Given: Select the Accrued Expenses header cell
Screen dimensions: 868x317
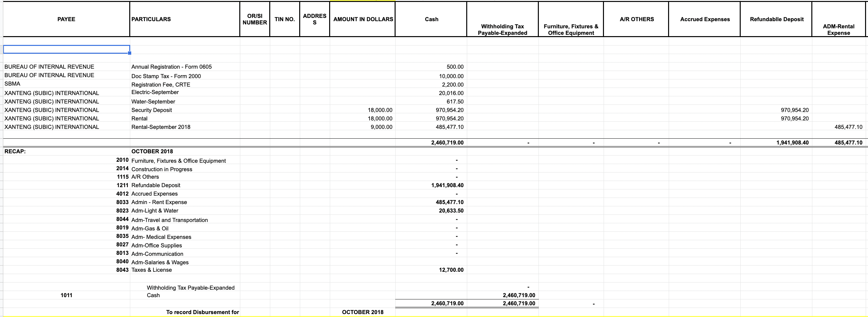Looking at the screenshot, I should 705,19.
